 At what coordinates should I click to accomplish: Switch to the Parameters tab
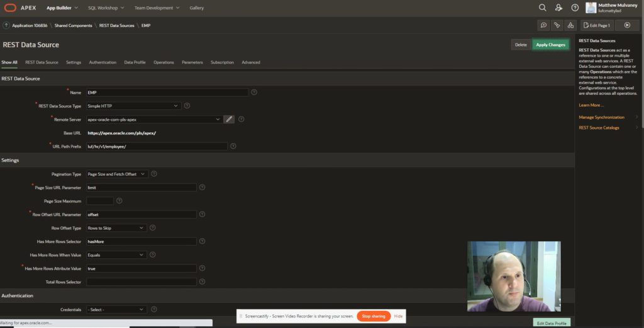pyautogui.click(x=192, y=62)
